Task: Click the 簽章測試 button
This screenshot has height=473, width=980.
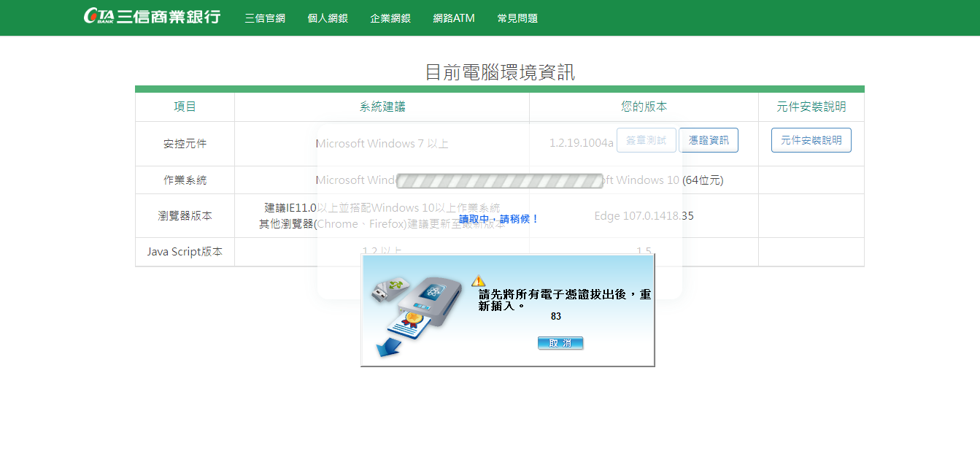Action: (647, 140)
